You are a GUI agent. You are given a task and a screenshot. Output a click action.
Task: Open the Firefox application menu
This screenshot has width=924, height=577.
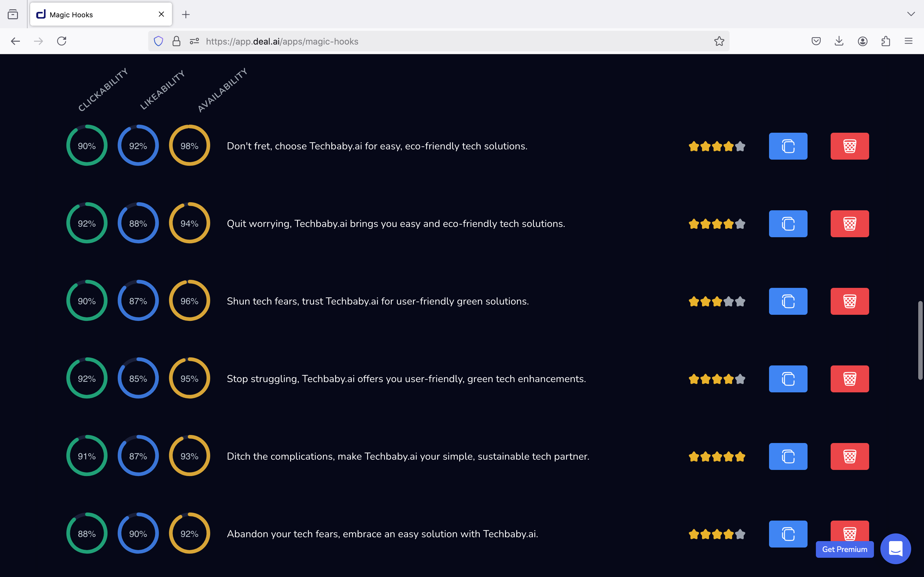[908, 41]
